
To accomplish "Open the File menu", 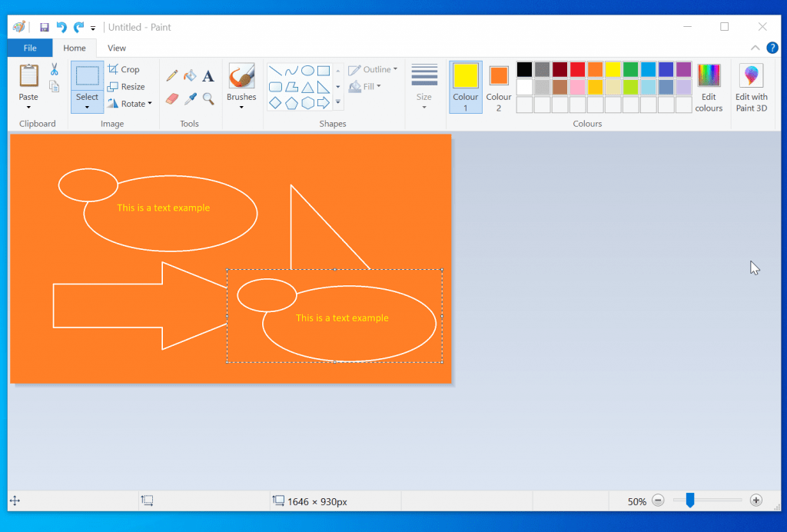I will pyautogui.click(x=29, y=48).
